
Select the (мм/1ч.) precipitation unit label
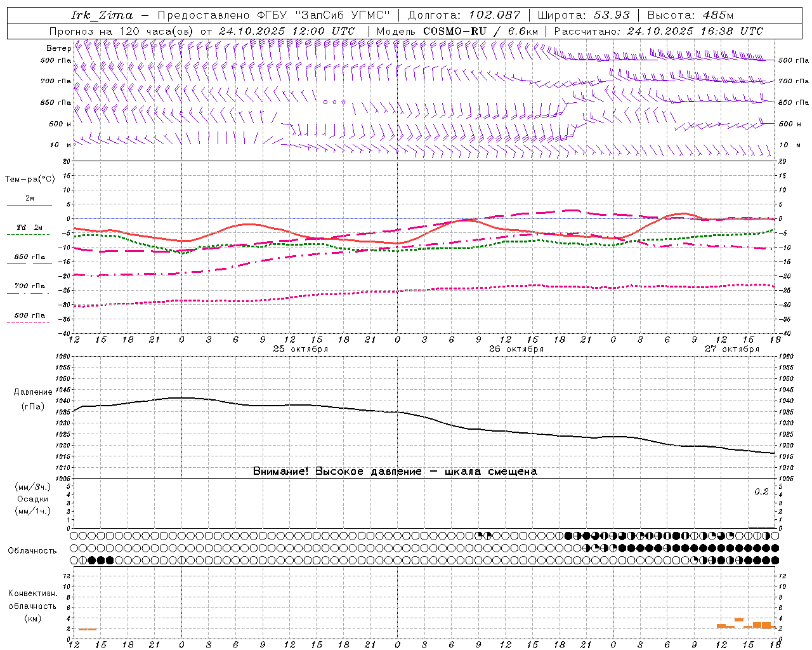coord(33,511)
